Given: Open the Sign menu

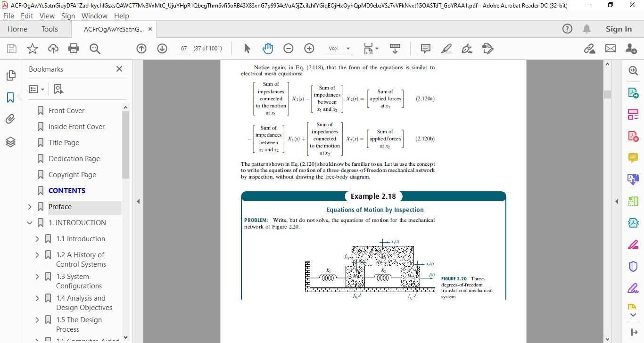Looking at the screenshot, I should click(x=68, y=16).
